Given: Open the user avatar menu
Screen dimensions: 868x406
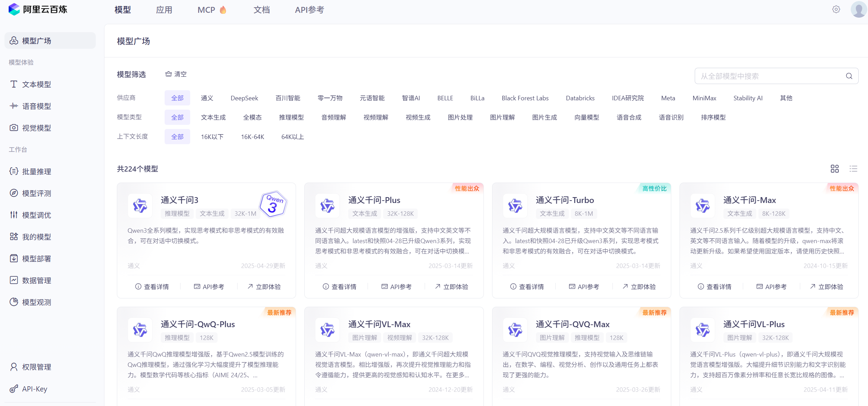Looking at the screenshot, I should point(859,9).
